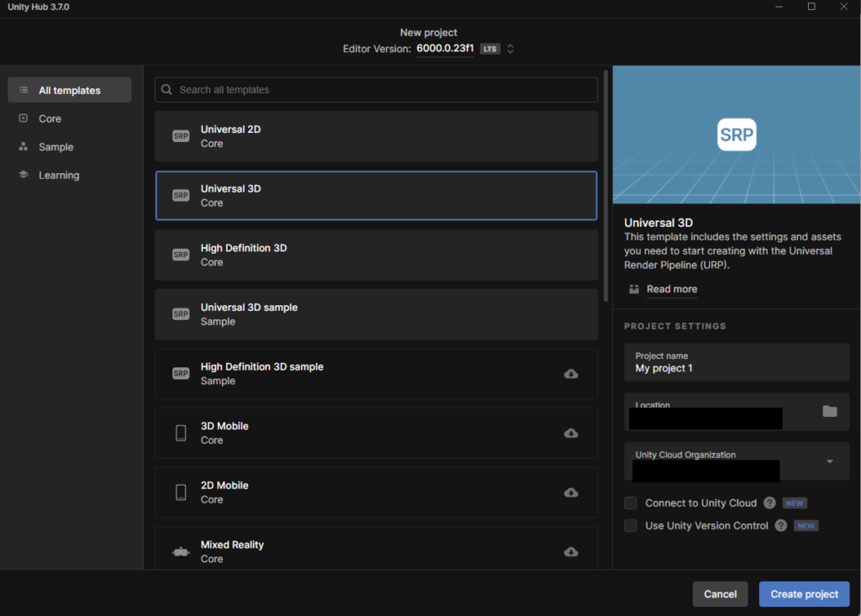Image resolution: width=861 pixels, height=616 pixels.
Task: Click the Sample category icon
Action: coord(24,146)
